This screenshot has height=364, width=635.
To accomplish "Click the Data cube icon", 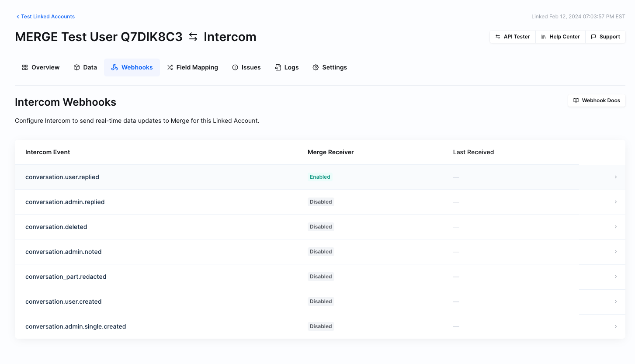I will point(76,67).
